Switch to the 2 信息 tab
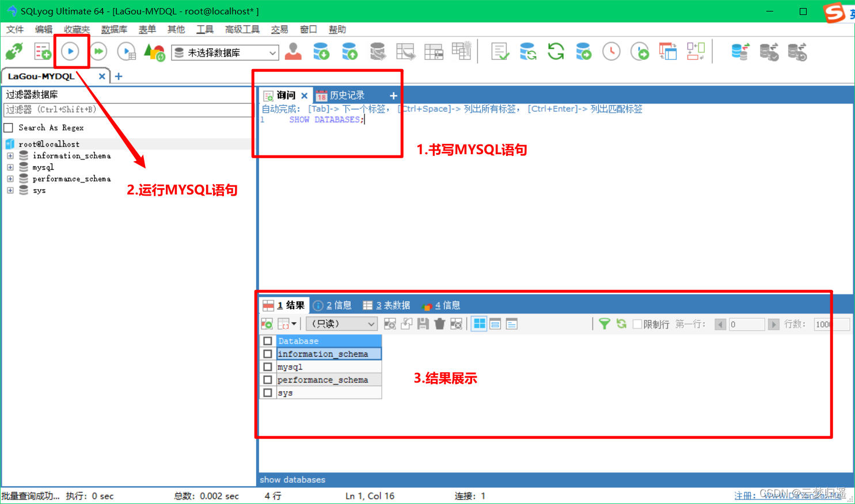Viewport: 855px width, 504px height. tap(333, 306)
